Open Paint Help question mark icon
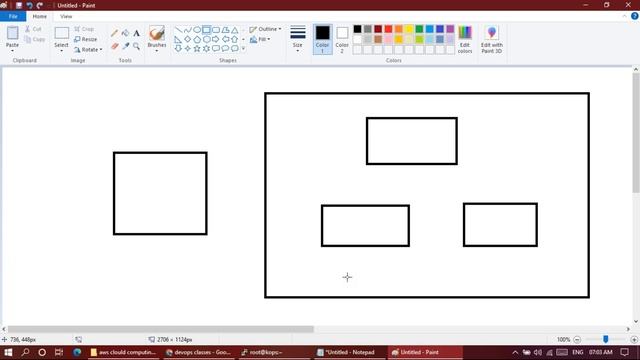Screen dimensions: 640x360 pyautogui.click(x=634, y=16)
